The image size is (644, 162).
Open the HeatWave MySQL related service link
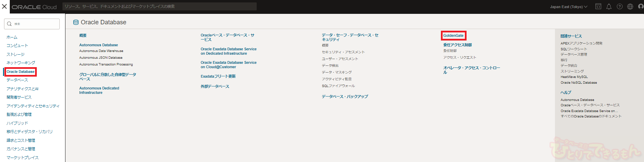pos(574,77)
